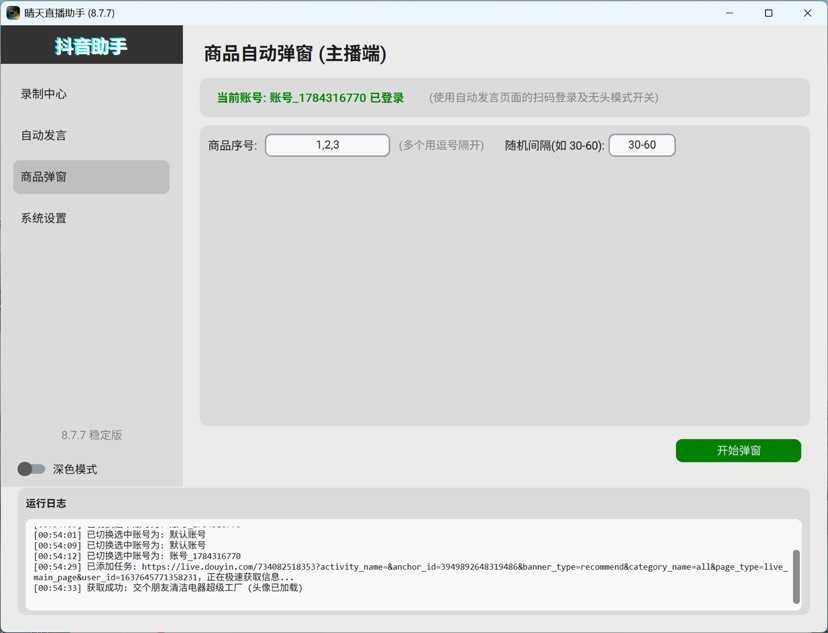Click log entry 账号_1784316770 at 00:54:12
This screenshot has height=633, width=828.
click(x=137, y=556)
